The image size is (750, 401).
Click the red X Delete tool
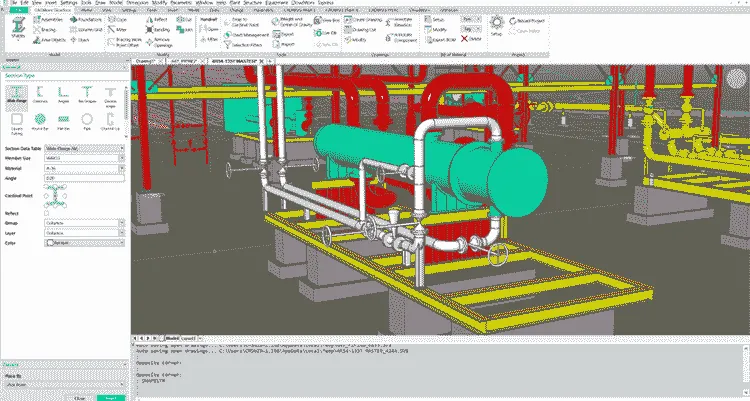pos(471,39)
